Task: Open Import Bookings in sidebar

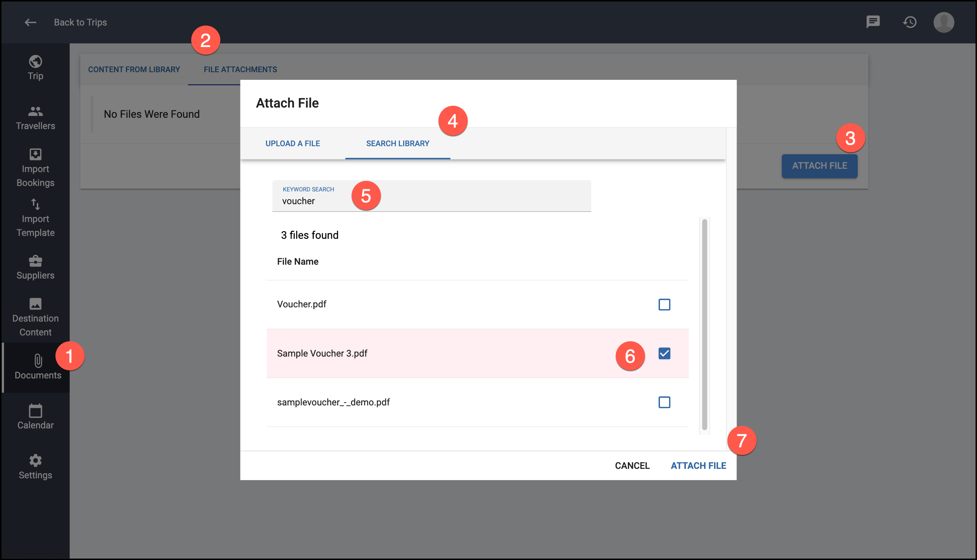Action: (x=35, y=168)
